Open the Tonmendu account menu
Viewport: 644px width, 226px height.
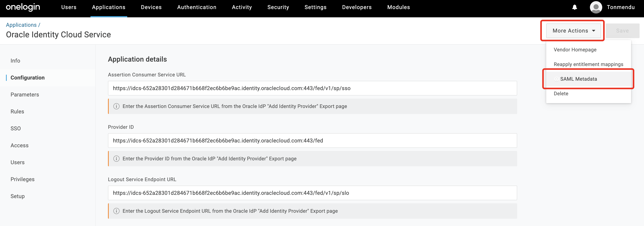pyautogui.click(x=620, y=7)
